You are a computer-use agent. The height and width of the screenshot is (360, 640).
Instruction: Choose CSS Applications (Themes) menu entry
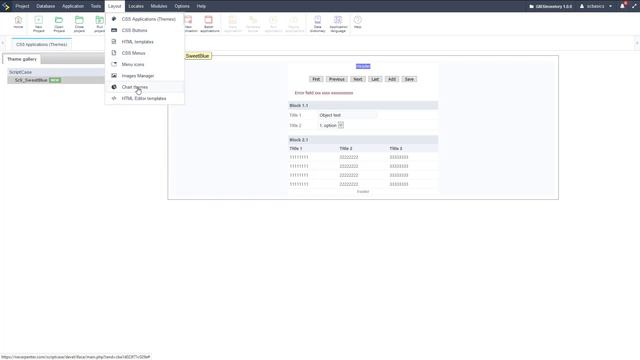[x=144, y=19]
